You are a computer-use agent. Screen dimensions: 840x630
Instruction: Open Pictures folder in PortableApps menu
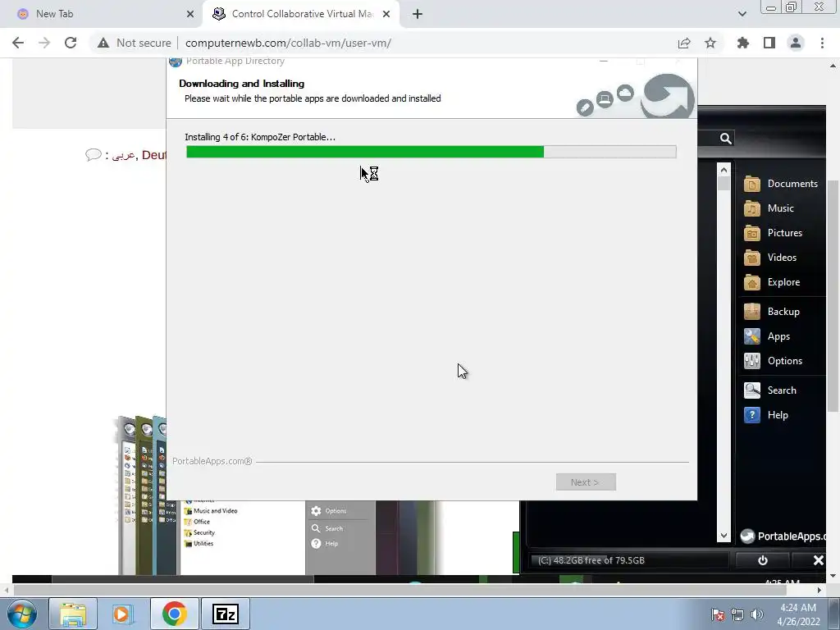[x=773, y=233]
